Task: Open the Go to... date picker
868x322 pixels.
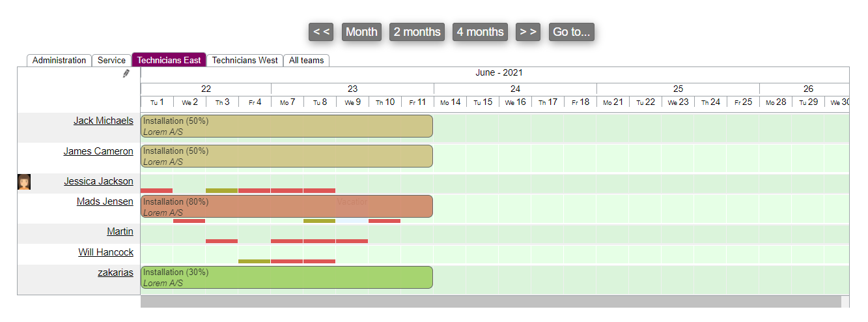Action: [x=571, y=32]
